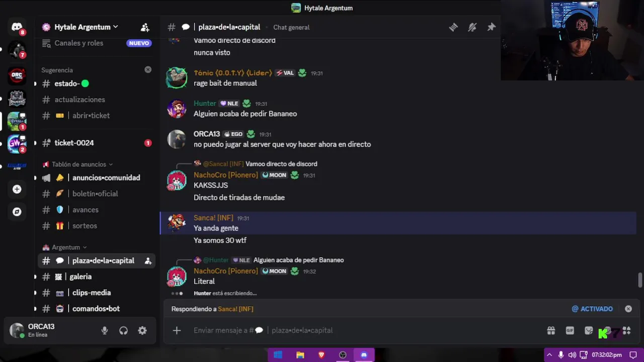Collapse the Tablón de anuncios category

click(78, 164)
